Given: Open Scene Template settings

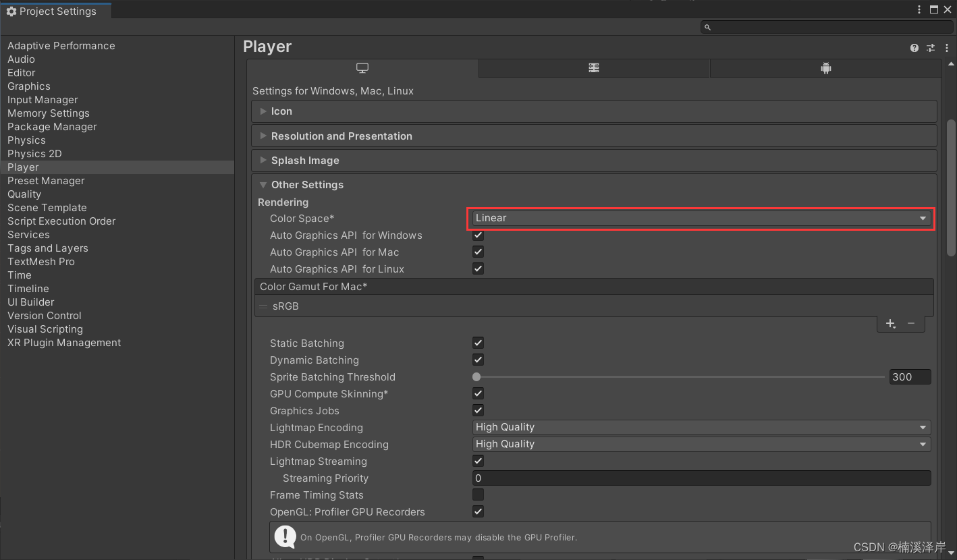Looking at the screenshot, I should (x=47, y=208).
